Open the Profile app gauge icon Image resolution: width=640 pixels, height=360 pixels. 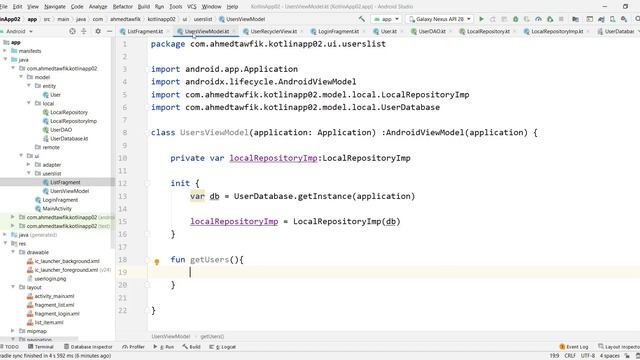pos(538,19)
